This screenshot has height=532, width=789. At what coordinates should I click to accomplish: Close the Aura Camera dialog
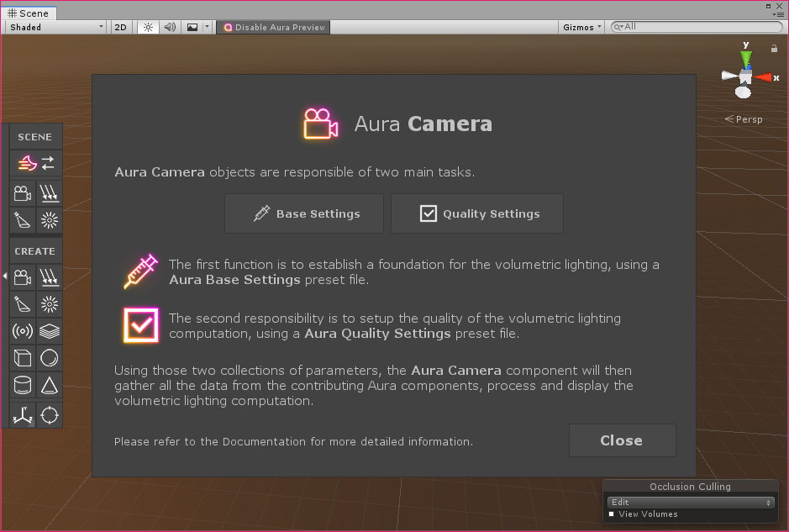coord(623,440)
